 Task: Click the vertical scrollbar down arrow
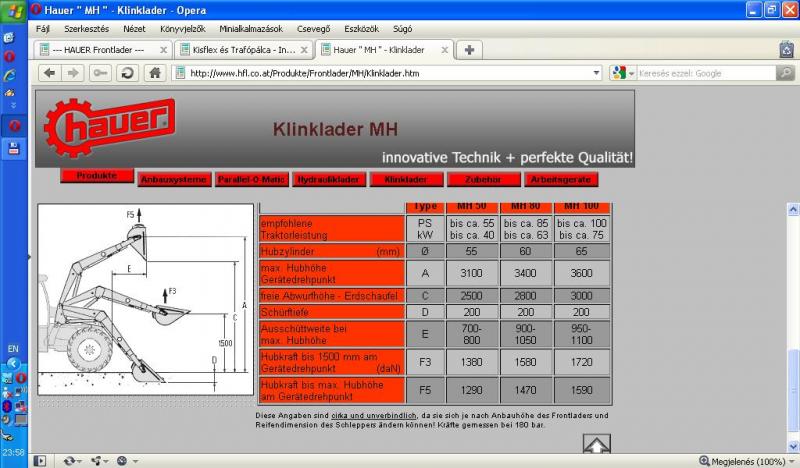tap(793, 447)
